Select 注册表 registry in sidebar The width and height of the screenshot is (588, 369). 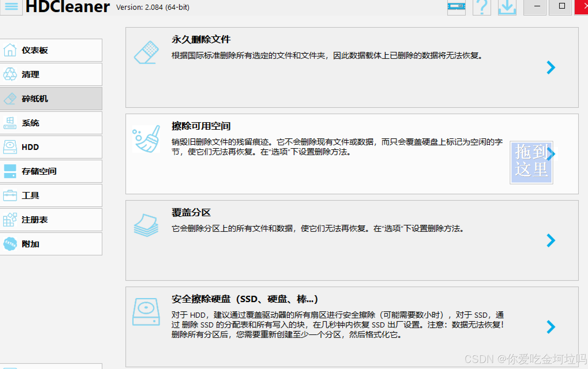pos(51,220)
